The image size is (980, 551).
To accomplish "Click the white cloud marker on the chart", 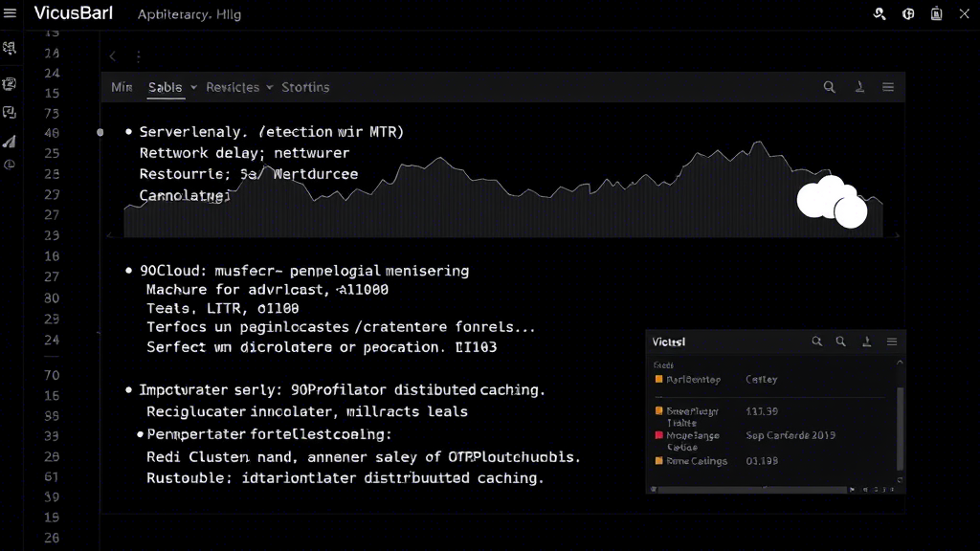I will (x=832, y=201).
